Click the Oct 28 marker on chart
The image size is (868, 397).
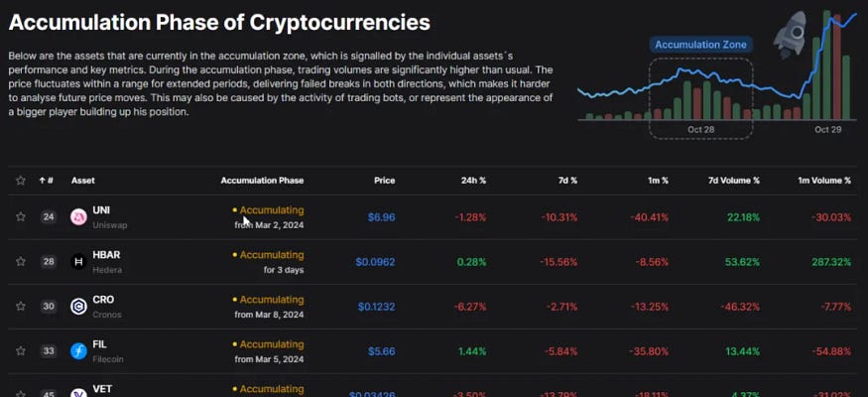click(700, 130)
